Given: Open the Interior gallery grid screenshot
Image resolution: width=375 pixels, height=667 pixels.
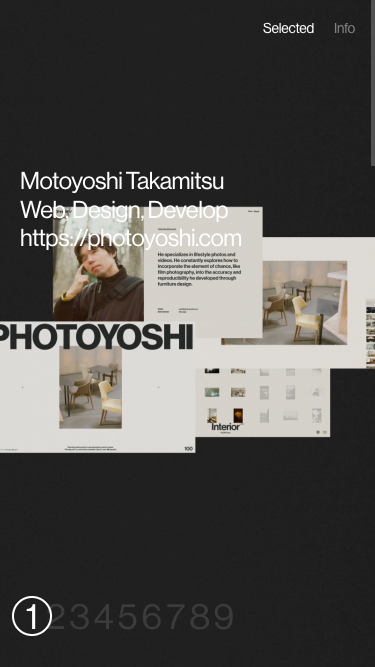Looking at the screenshot, I should (x=263, y=402).
